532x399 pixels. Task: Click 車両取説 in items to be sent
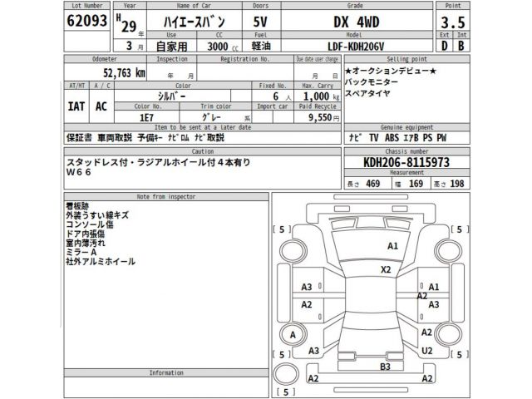(115, 138)
